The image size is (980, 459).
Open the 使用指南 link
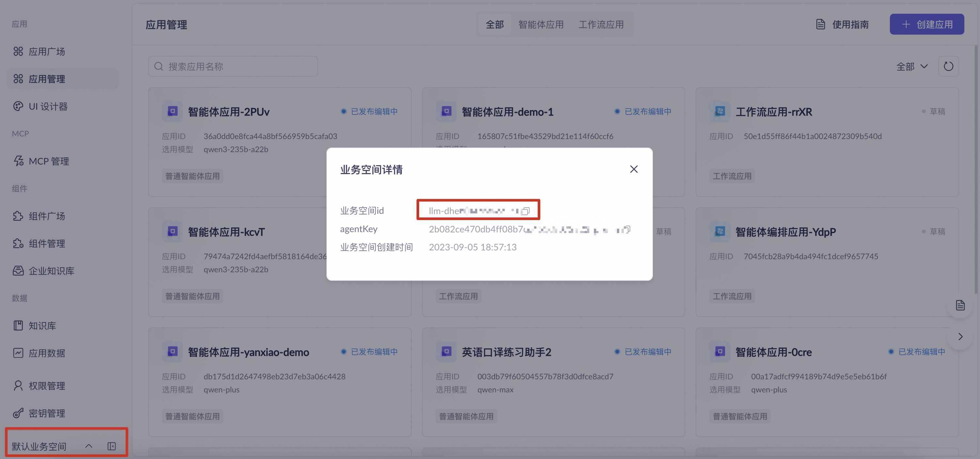tap(842, 25)
